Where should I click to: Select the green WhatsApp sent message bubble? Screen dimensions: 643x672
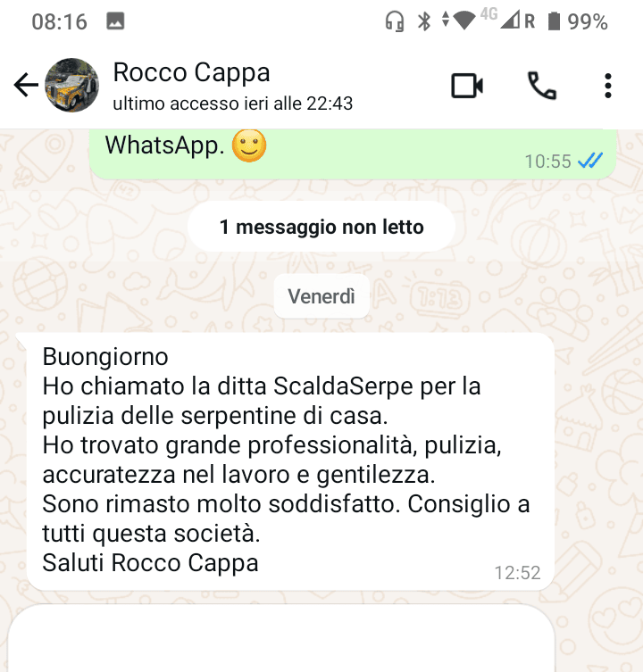point(353,153)
